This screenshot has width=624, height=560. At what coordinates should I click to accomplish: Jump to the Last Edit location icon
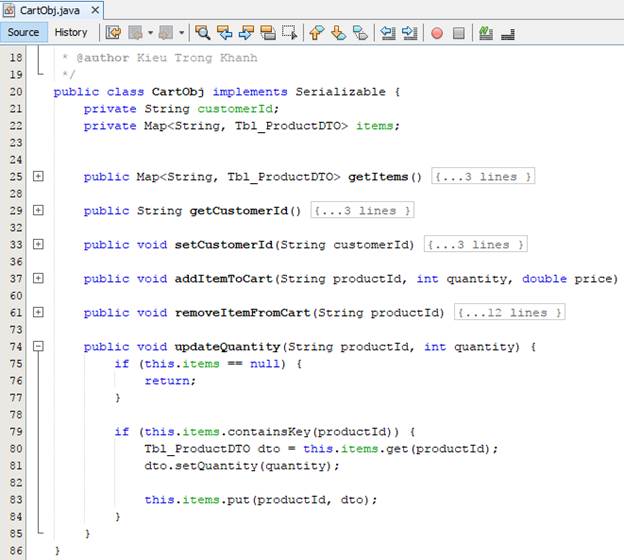click(113, 33)
